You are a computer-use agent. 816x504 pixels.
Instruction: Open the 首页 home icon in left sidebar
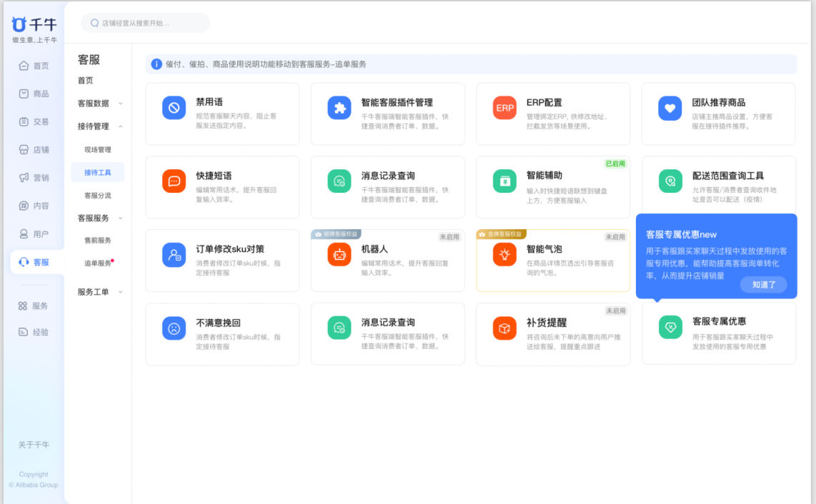(x=24, y=66)
